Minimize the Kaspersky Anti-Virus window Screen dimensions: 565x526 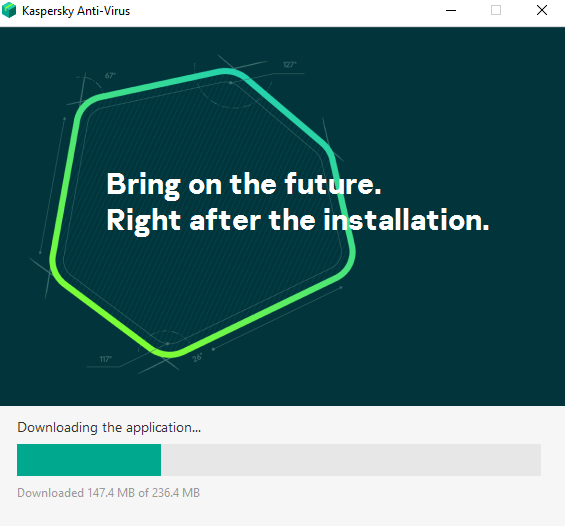click(x=451, y=10)
